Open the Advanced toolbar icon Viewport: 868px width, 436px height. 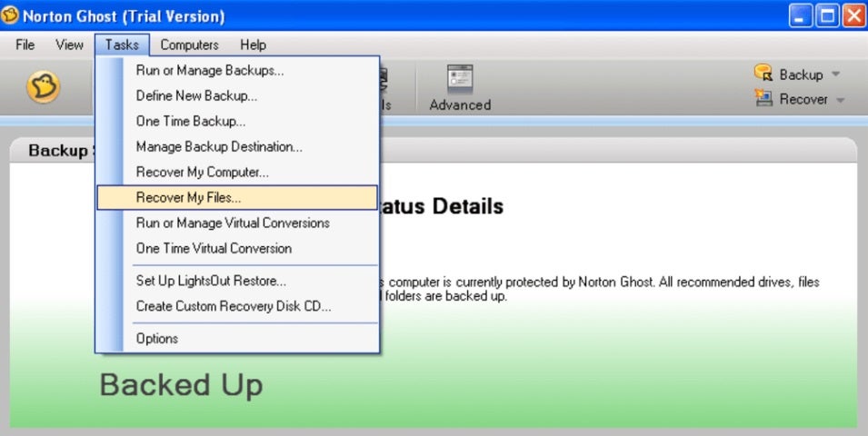[460, 79]
